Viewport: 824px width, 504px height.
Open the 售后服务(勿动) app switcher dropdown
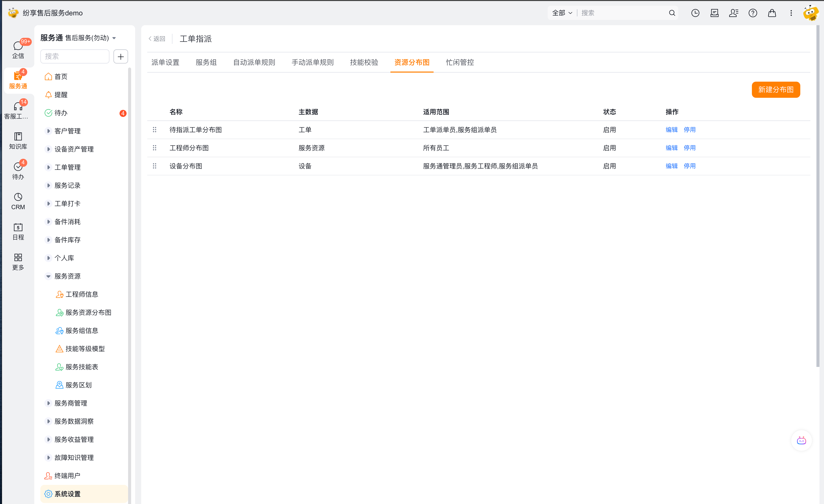point(91,38)
